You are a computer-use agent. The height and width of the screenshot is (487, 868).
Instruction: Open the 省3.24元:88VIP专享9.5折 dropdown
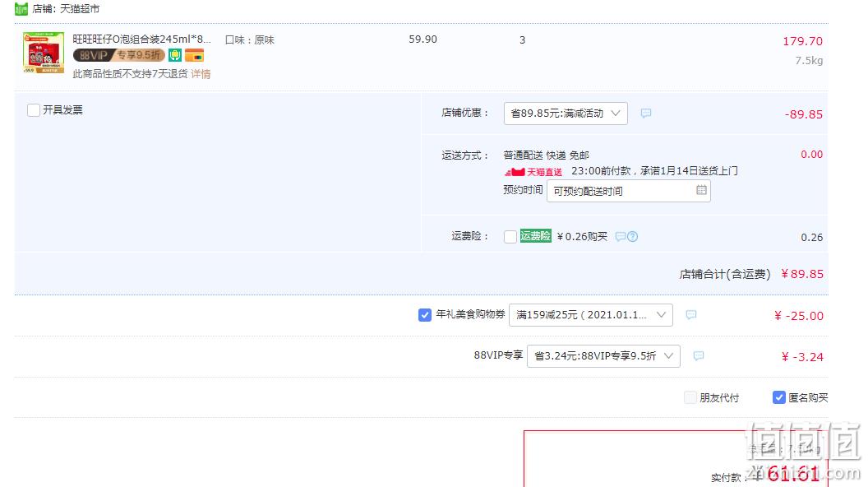[x=603, y=355]
